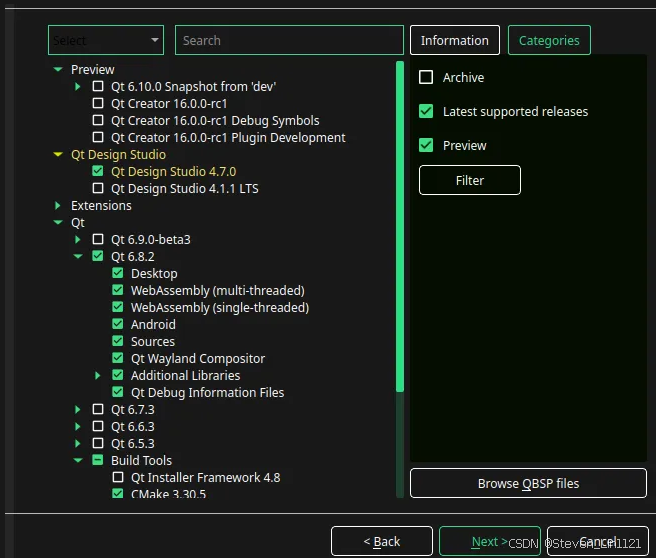Uncheck Latest supported releases
656x558 pixels.
426,111
